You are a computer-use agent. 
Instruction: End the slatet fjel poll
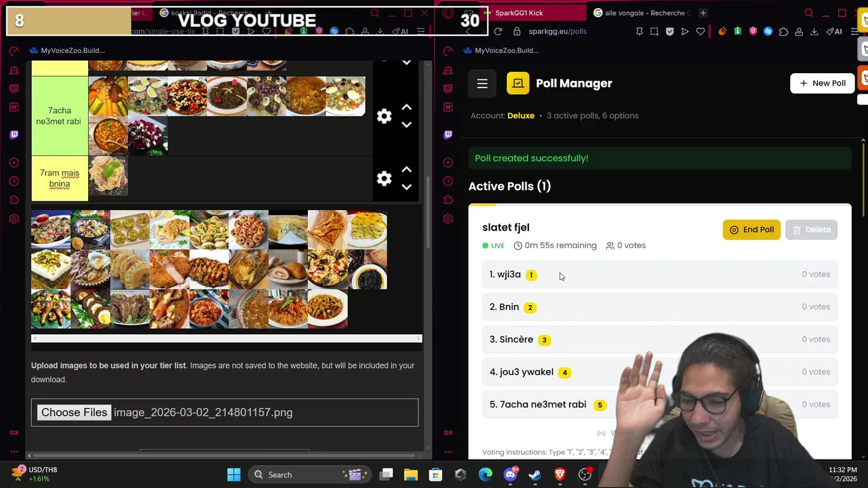[x=751, y=230]
